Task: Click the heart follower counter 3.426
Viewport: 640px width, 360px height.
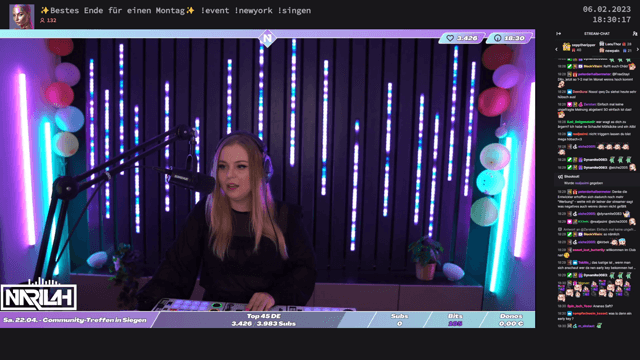Action: [462, 38]
